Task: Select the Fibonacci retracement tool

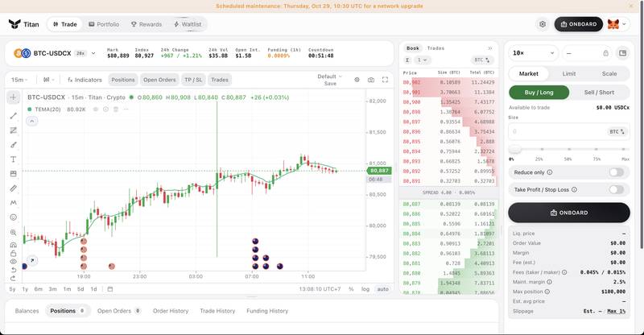Action: pyautogui.click(x=13, y=130)
